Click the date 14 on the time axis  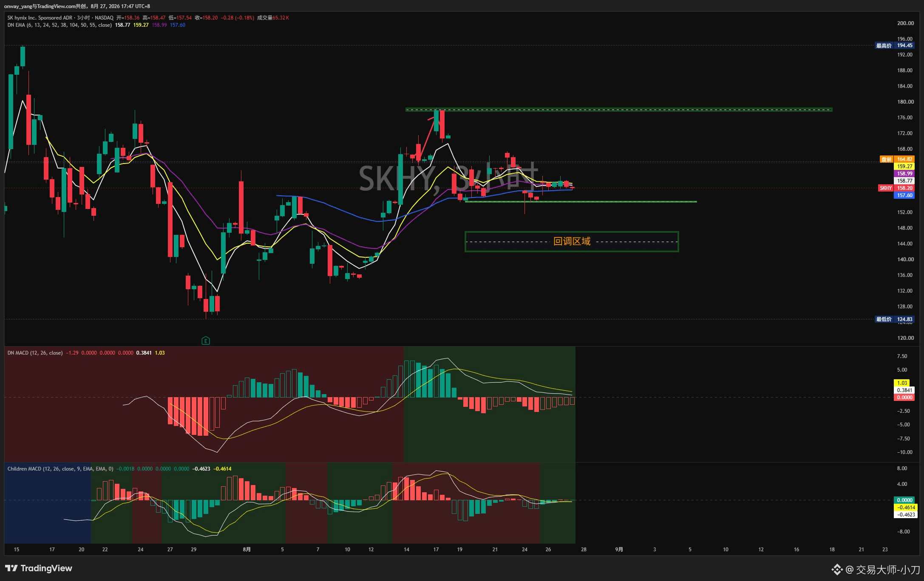407,550
